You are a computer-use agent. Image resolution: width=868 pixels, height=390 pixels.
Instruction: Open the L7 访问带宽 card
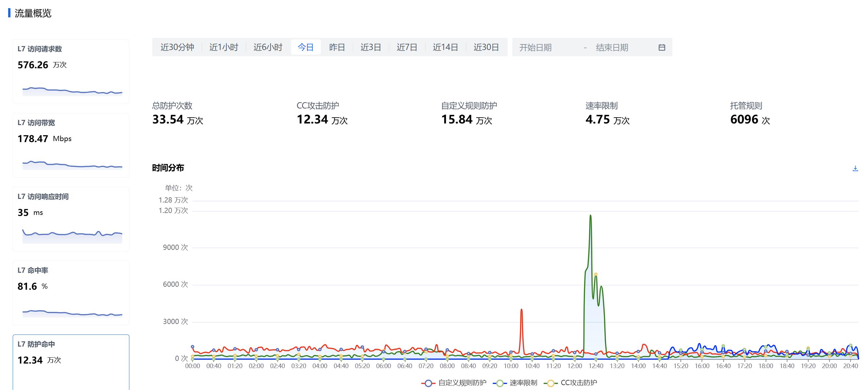click(x=71, y=145)
